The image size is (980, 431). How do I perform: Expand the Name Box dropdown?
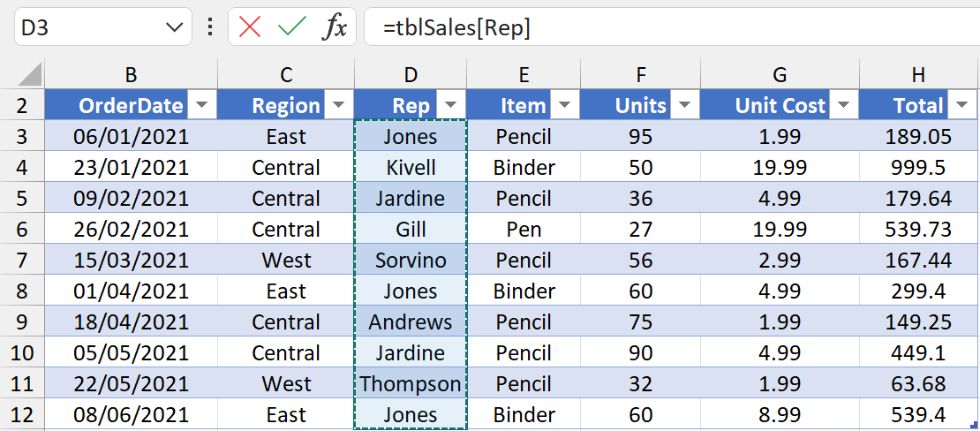pos(173,27)
